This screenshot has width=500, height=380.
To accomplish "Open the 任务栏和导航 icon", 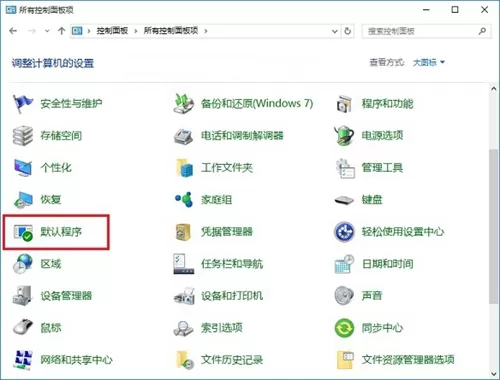I will [x=183, y=264].
